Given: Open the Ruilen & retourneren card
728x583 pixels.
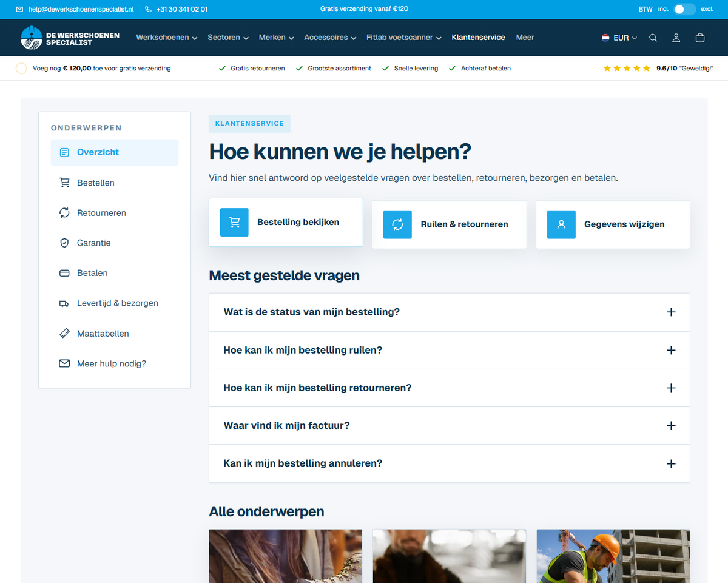Looking at the screenshot, I should pos(450,224).
